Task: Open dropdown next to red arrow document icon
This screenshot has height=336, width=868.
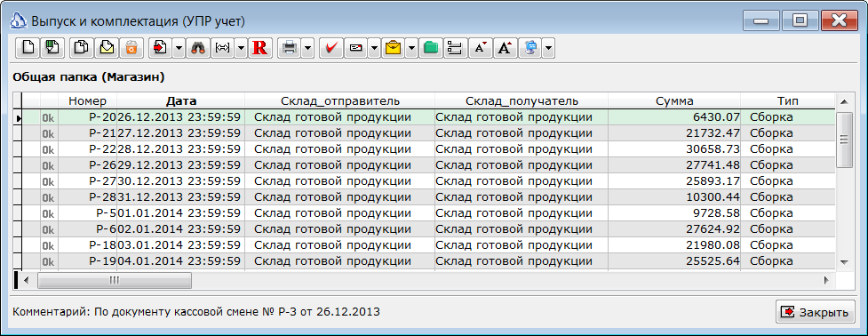Action: (179, 48)
